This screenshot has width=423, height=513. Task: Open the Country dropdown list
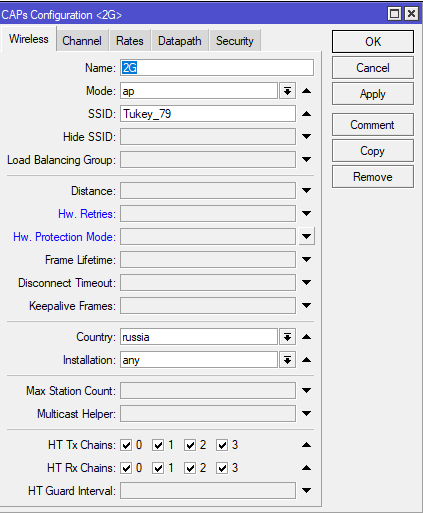point(287,337)
